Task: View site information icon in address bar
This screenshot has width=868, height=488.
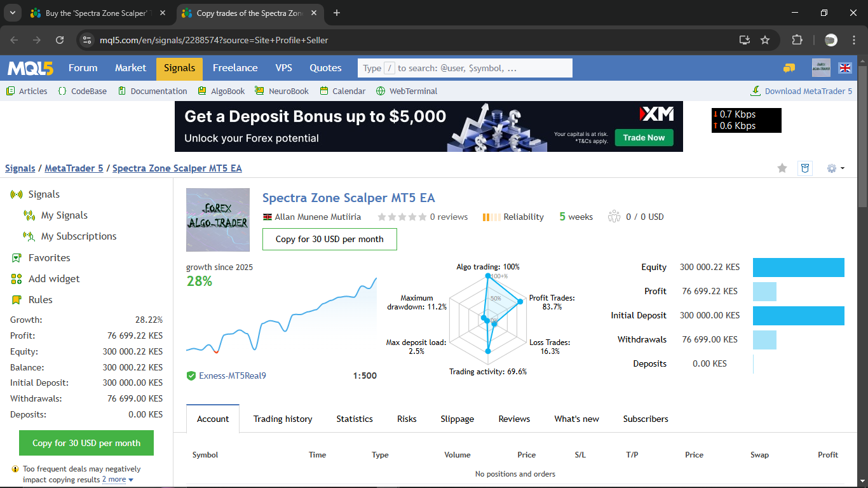Action: click(88, 40)
